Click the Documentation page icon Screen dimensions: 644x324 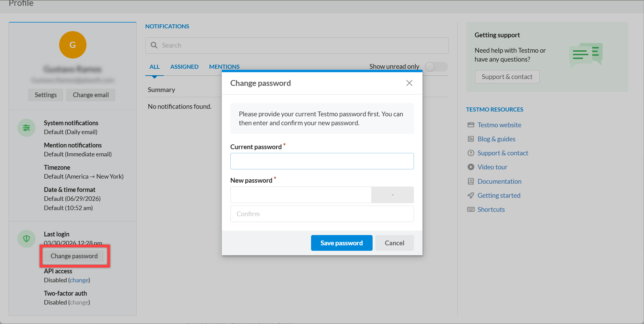[471, 181]
